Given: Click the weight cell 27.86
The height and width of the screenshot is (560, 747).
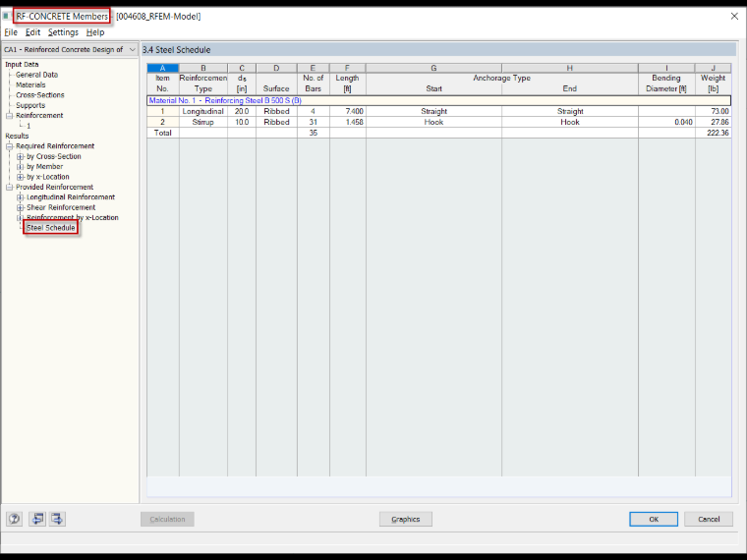Looking at the screenshot, I should [x=713, y=123].
